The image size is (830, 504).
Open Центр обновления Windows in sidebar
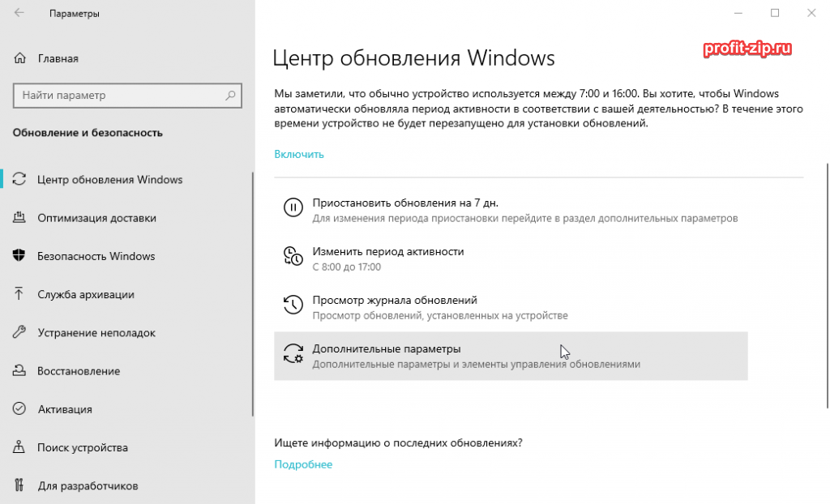[x=109, y=180]
